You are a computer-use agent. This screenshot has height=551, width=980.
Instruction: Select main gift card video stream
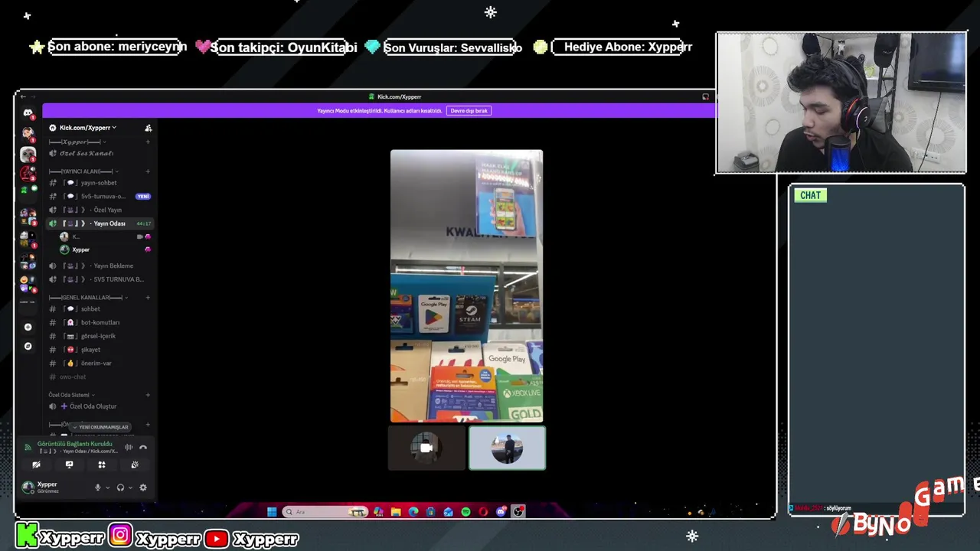pos(467,286)
